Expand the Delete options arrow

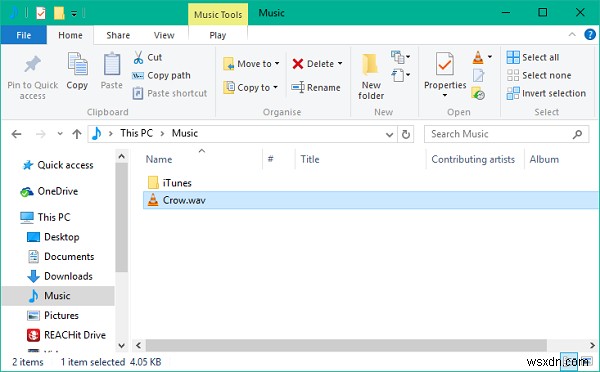pos(340,64)
